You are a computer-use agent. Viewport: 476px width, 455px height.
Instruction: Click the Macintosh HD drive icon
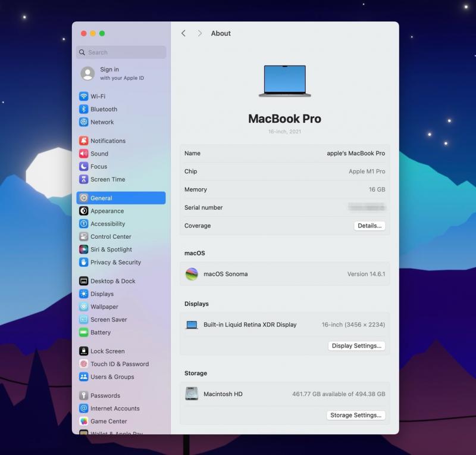(x=192, y=394)
